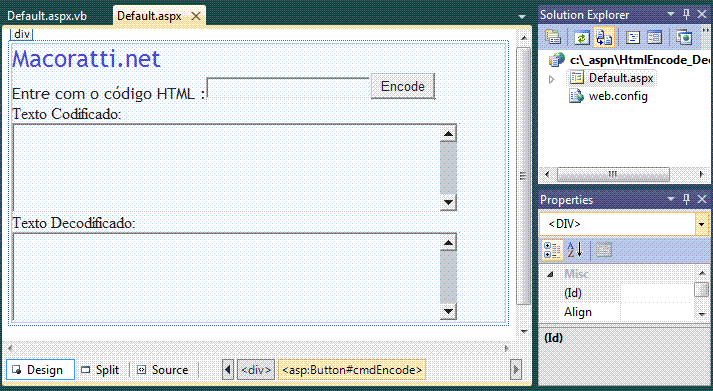Click the Refresh icon in Solution Explorer
This screenshot has height=391, width=713.
tap(582, 37)
